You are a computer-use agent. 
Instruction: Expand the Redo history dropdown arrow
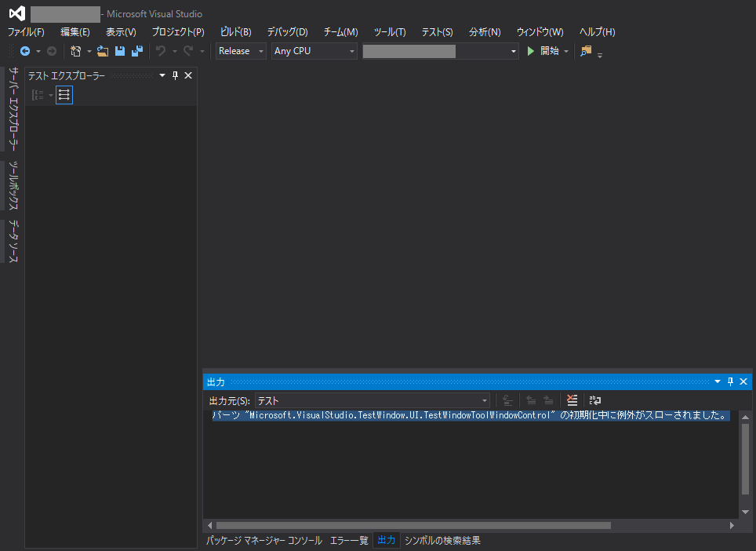(x=202, y=52)
